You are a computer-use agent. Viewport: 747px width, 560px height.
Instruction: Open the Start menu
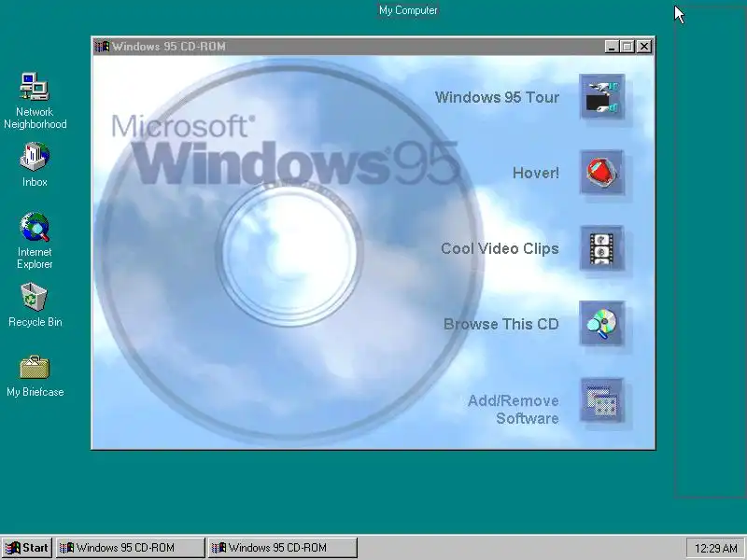pyautogui.click(x=27, y=548)
